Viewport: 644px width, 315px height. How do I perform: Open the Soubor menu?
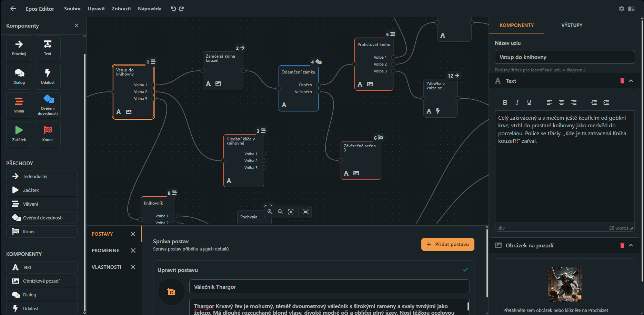(x=72, y=9)
